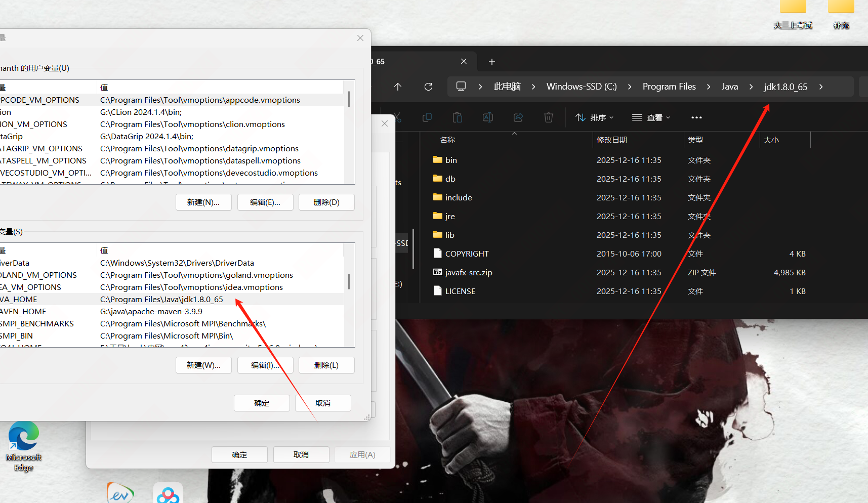Image resolution: width=868 pixels, height=503 pixels.
Task: Click the user variables list scrollbar
Action: pyautogui.click(x=349, y=99)
